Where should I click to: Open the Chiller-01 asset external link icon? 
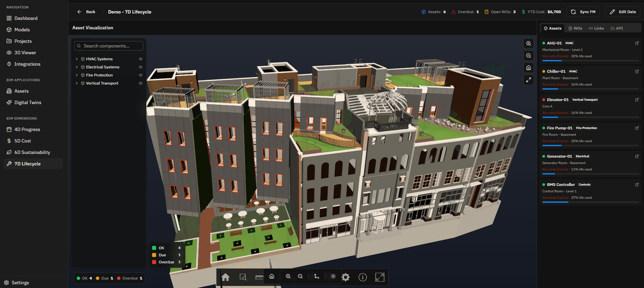point(637,71)
